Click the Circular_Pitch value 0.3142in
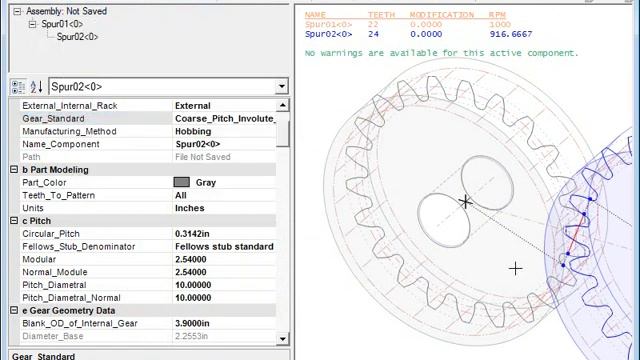This screenshot has height=360, width=640. click(192, 233)
